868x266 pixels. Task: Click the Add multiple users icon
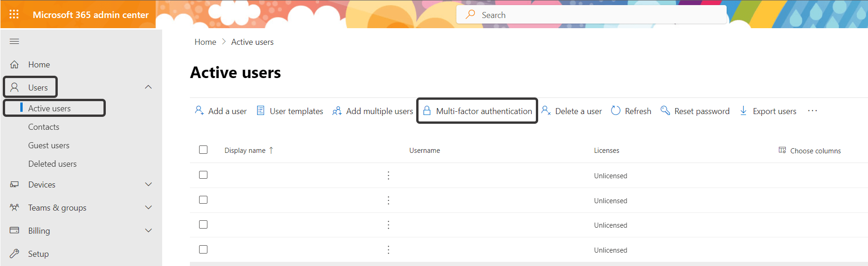(337, 111)
